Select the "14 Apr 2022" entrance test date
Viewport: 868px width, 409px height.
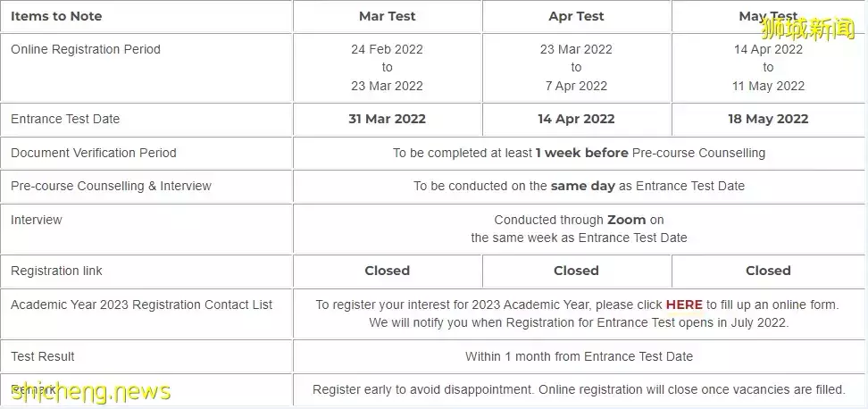(576, 119)
